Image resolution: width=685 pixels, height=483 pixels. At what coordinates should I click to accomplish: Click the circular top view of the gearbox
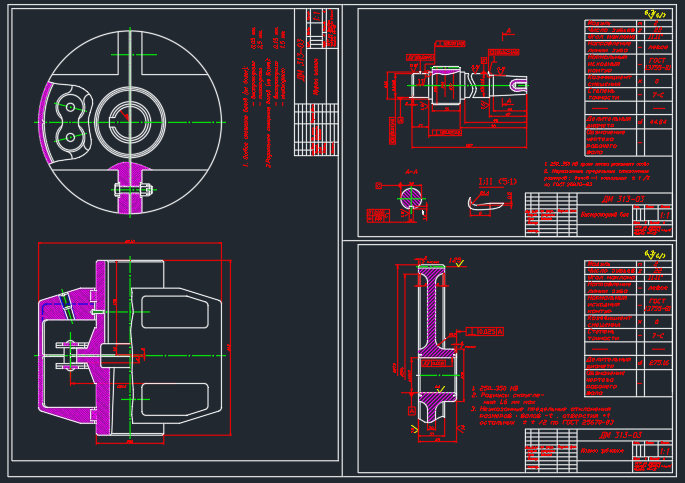click(128, 120)
